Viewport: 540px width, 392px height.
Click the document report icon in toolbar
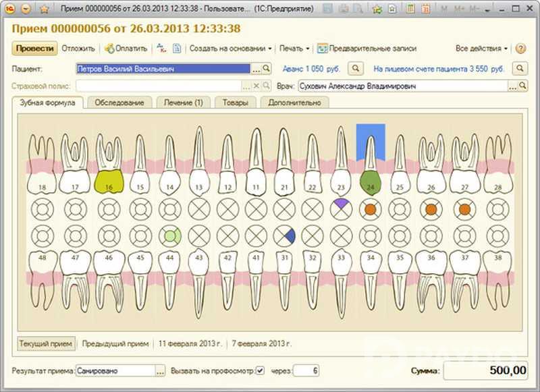(177, 49)
